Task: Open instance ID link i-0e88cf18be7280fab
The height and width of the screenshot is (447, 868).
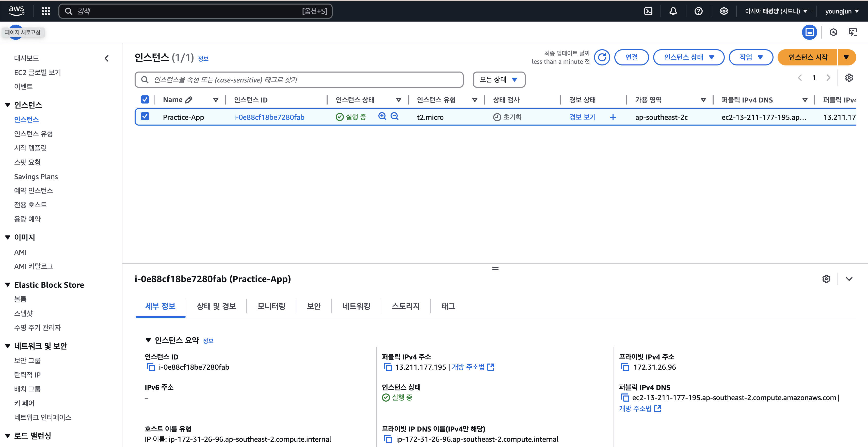Action: pyautogui.click(x=269, y=117)
